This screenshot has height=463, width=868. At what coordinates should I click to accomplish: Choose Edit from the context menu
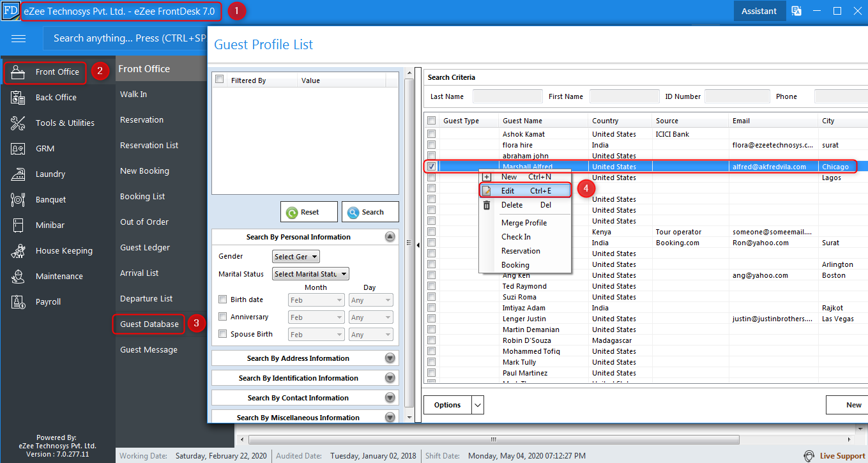point(525,191)
